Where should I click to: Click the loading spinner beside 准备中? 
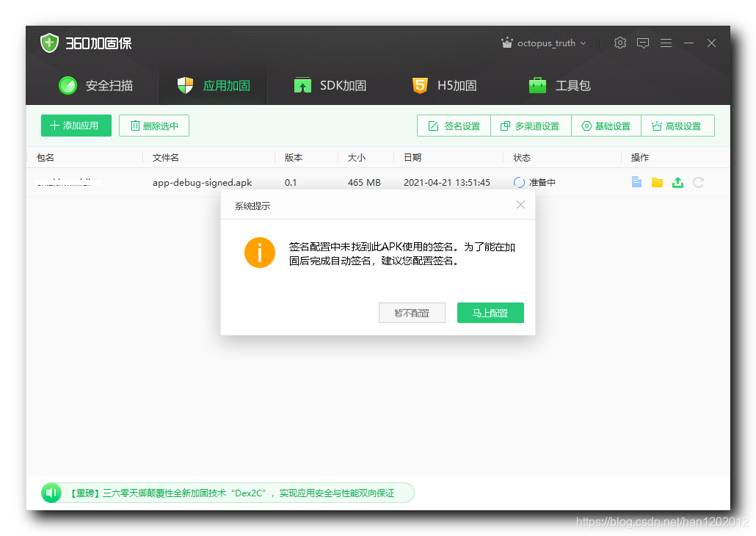[x=519, y=182]
